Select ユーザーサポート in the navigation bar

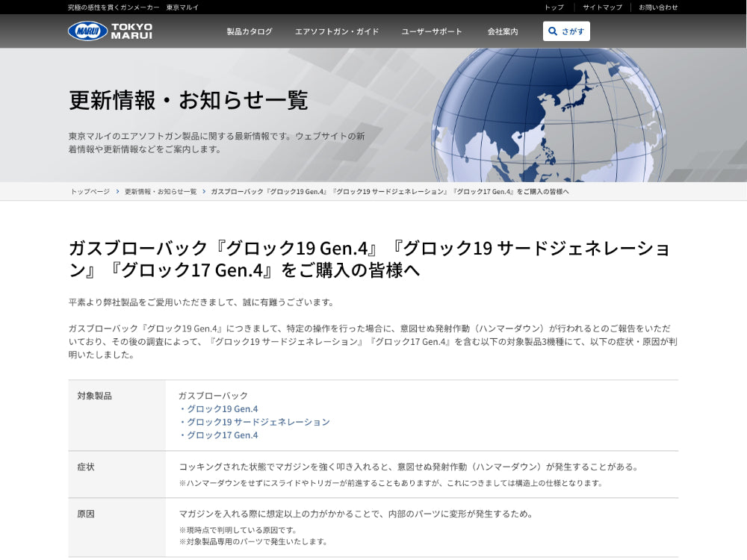point(432,31)
